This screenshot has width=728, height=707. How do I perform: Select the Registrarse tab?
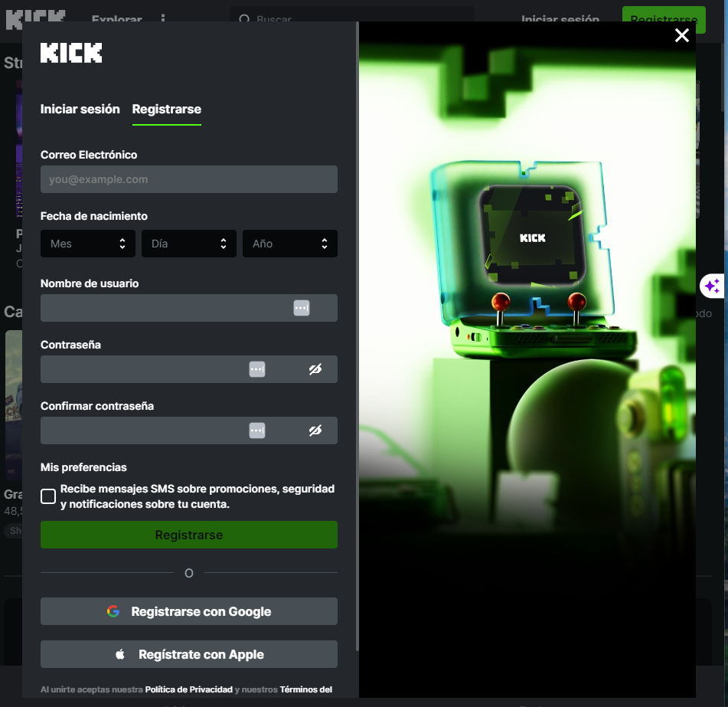click(167, 109)
